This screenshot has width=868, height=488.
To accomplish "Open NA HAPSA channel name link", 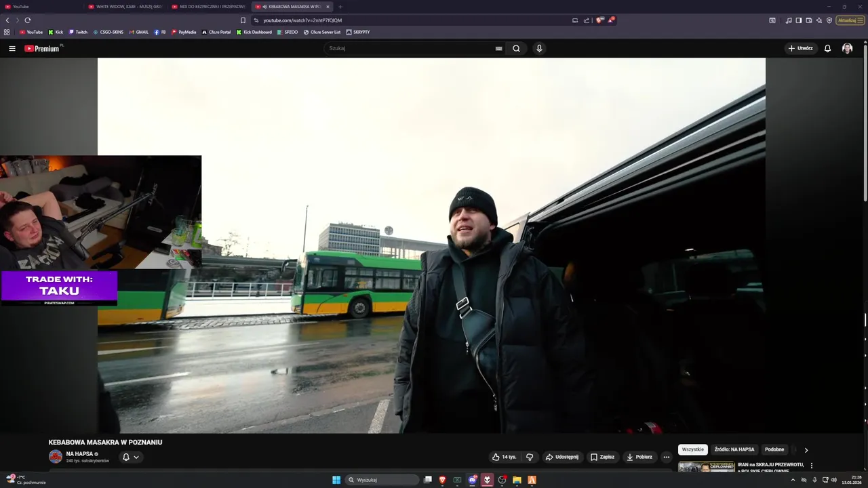I will [79, 453].
